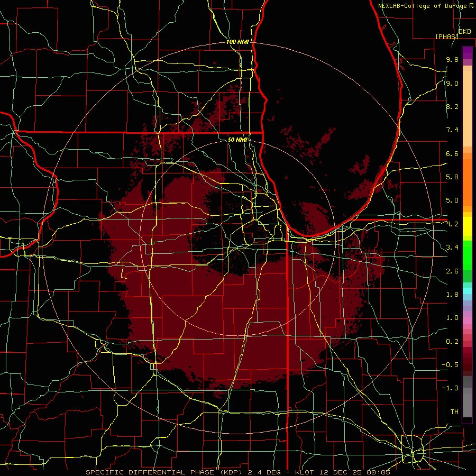Click the 5.8 scale value

tap(452, 177)
